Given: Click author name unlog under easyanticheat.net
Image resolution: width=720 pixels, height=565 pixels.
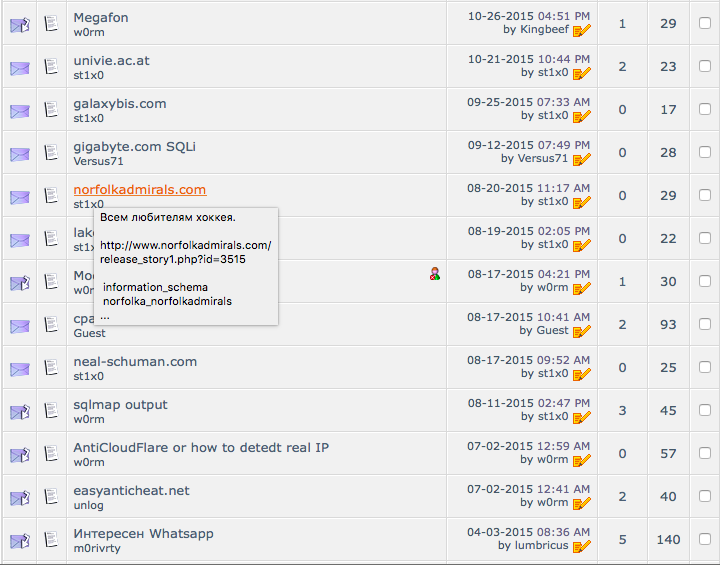Looking at the screenshot, I should click(89, 505).
